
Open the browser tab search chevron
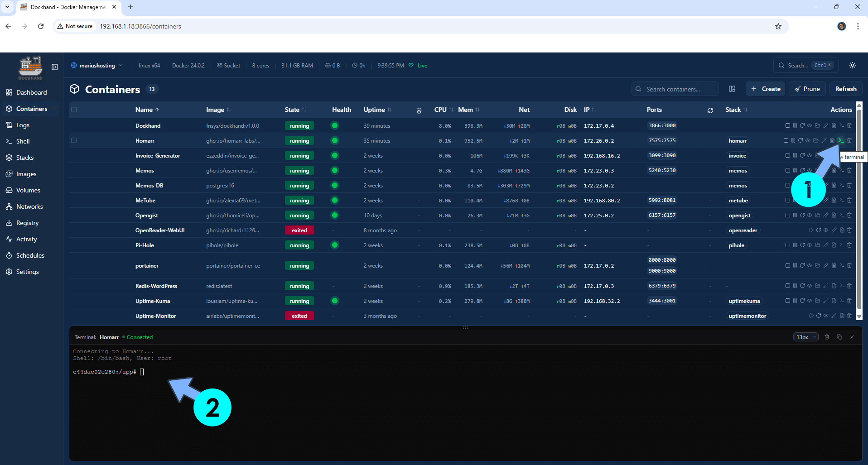click(6, 7)
